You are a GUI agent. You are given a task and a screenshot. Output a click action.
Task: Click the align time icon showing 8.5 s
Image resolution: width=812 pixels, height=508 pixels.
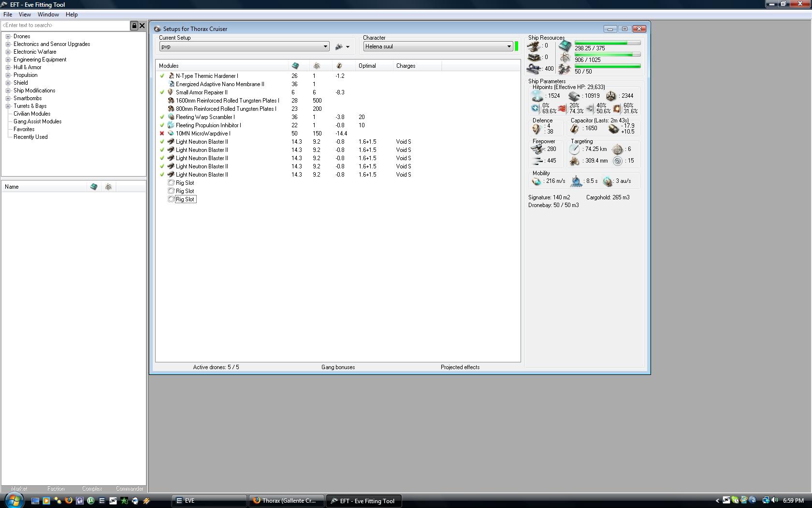point(576,181)
